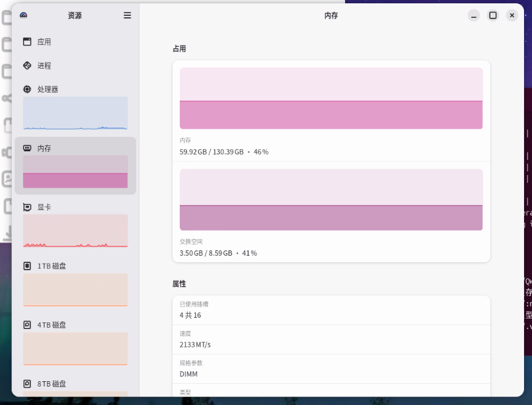
Task: Click the "交换空间" label
Action: (191, 242)
